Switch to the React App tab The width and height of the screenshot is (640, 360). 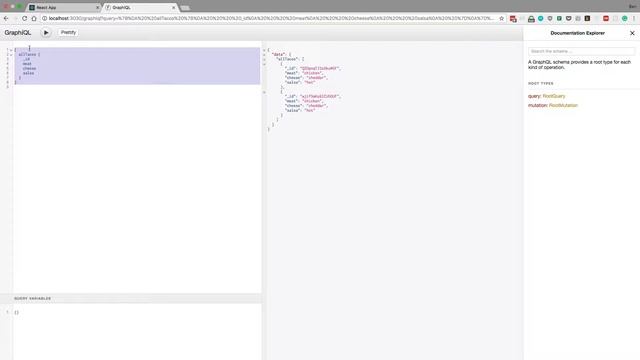click(x=63, y=7)
